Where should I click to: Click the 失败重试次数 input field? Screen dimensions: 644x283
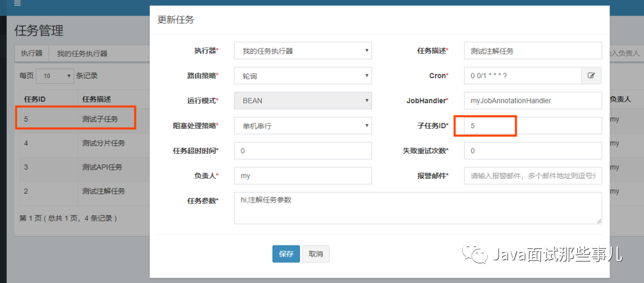(532, 151)
